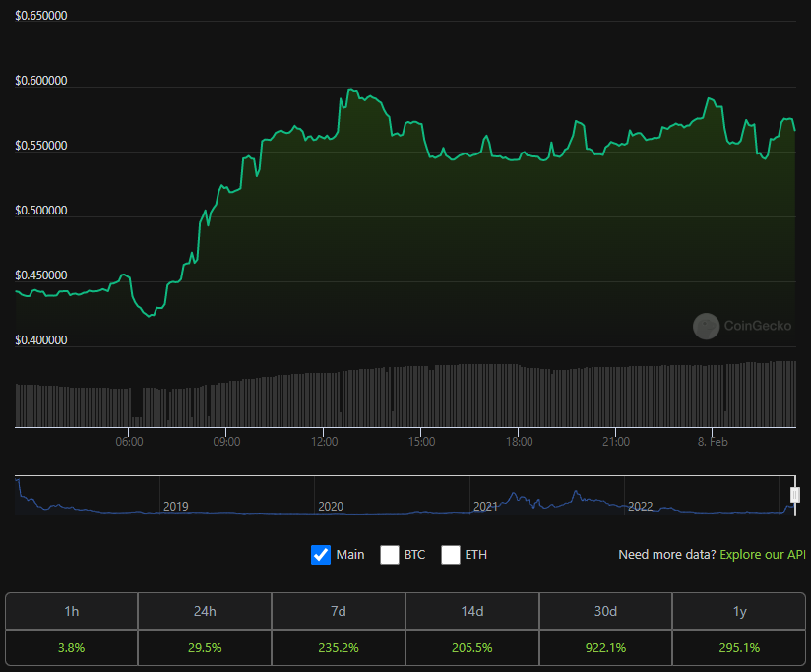Jump to 2022 in the navigator timeline
The image size is (811, 672).
(641, 507)
